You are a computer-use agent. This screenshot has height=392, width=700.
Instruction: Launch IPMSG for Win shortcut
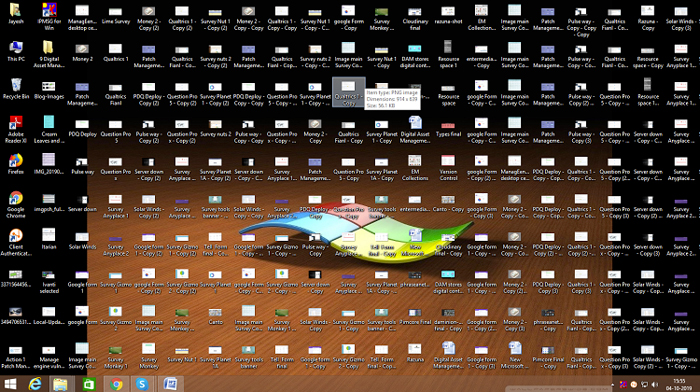pos(49,17)
